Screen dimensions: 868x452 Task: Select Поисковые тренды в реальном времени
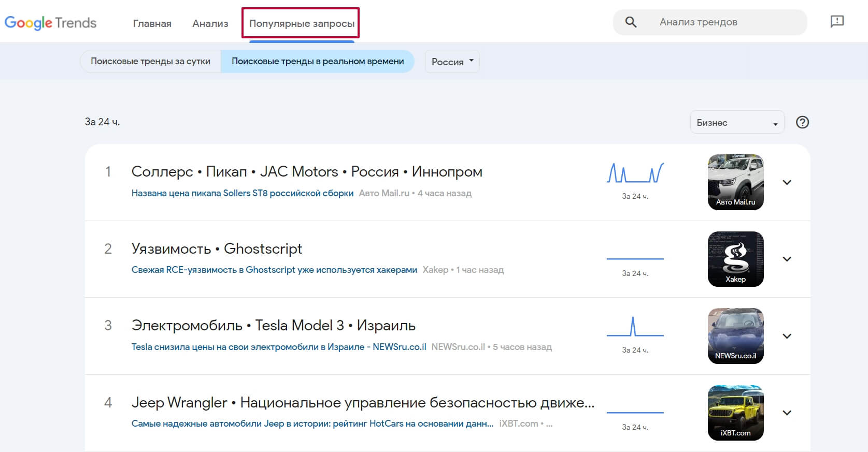pos(318,61)
